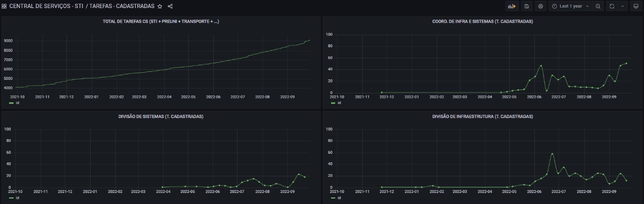The image size is (644, 204).
Task: Share the dashboard via share icon
Action: coord(170,6)
